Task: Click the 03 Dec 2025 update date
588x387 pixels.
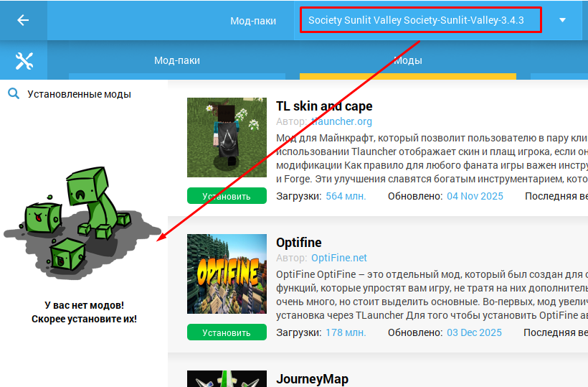Action: [x=474, y=332]
